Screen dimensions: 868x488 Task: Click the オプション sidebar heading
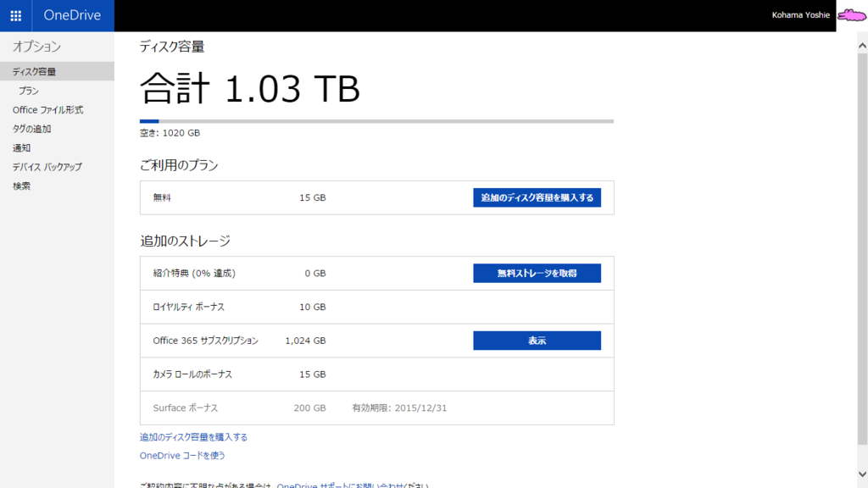click(x=36, y=47)
